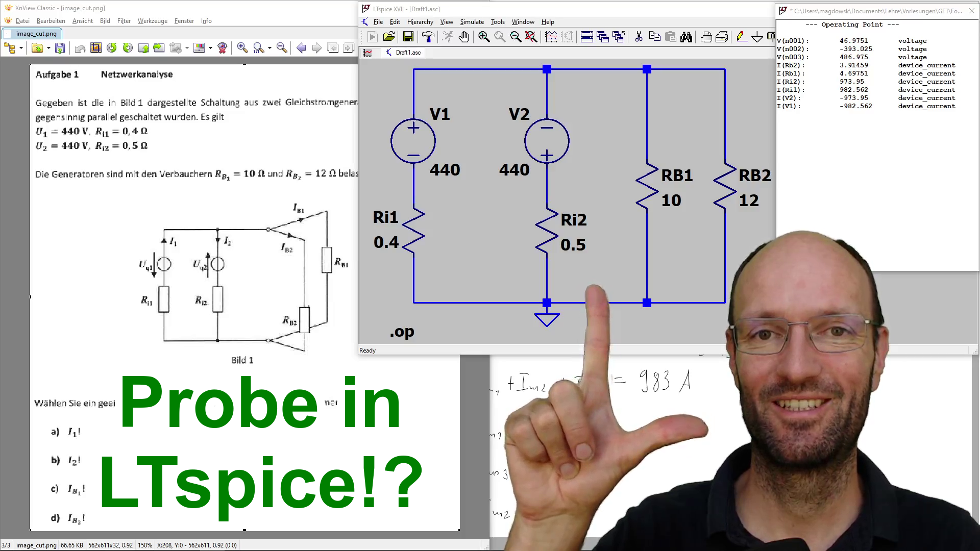Select the LTspice hammer Control Panel icon
Viewport: 980px width, 551px height.
(x=428, y=37)
